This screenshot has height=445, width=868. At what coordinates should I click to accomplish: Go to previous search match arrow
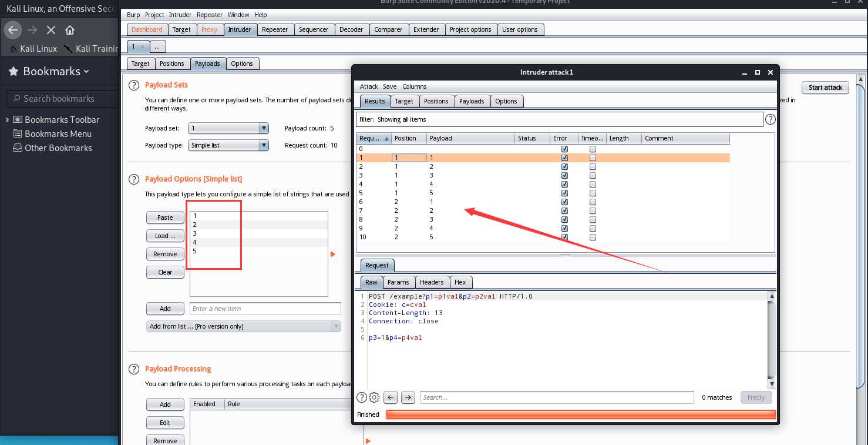coord(391,397)
